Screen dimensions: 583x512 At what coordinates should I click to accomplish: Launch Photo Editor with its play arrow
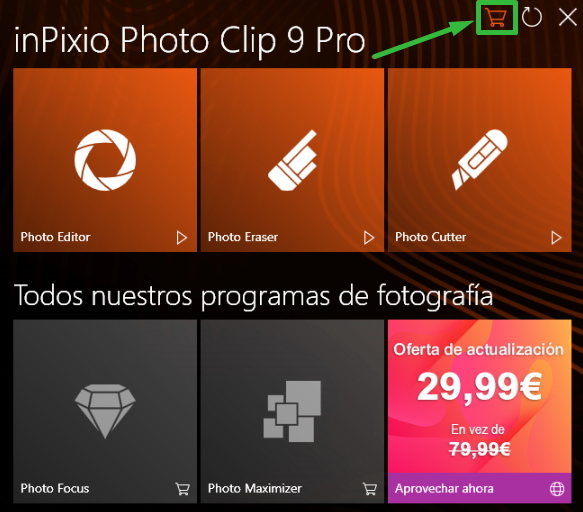coord(181,238)
